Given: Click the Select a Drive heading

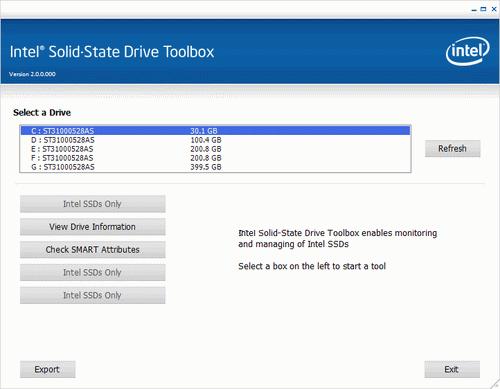Looking at the screenshot, I should coord(42,113).
